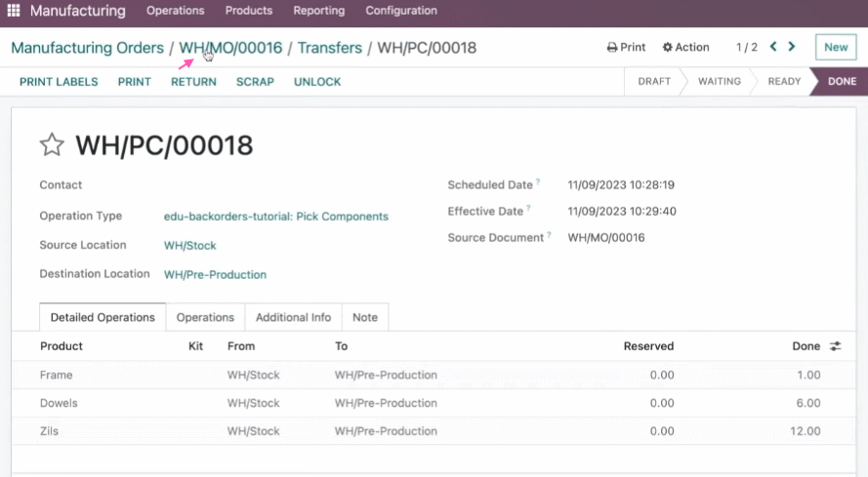Follow WH/MO/00016 breadcrumb link
868x477 pixels.
click(230, 48)
